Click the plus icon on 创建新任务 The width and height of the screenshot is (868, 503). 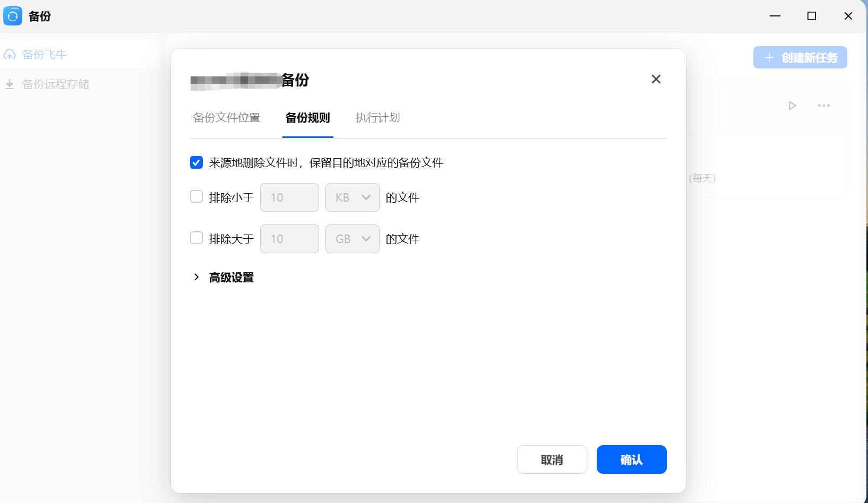768,57
